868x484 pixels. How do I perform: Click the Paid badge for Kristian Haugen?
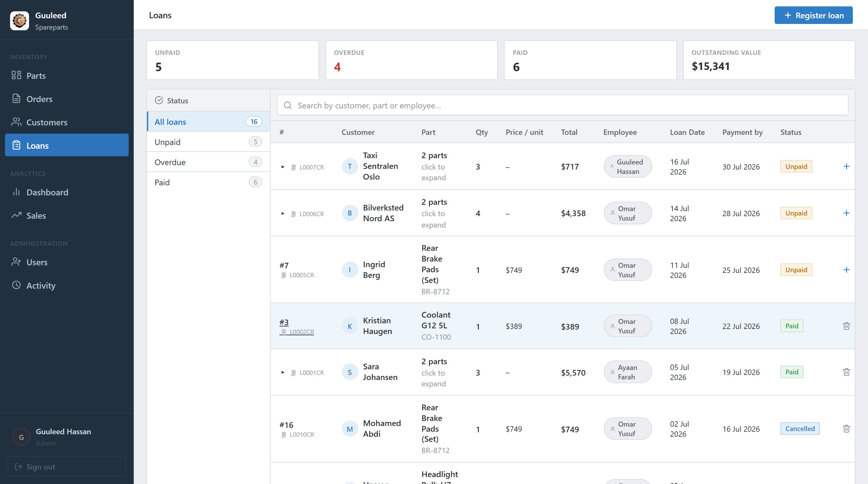click(x=792, y=326)
